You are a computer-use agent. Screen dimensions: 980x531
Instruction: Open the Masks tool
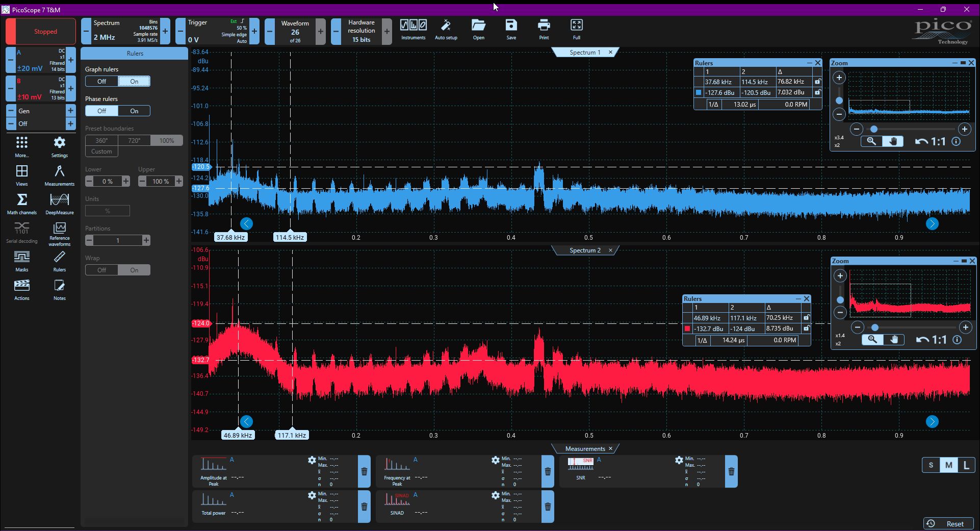(21, 261)
